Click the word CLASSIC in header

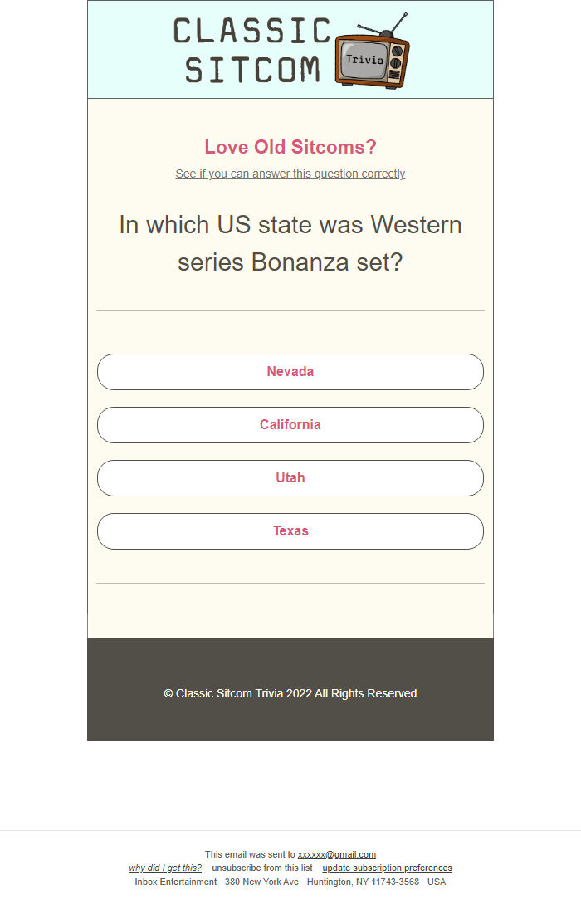click(x=252, y=31)
